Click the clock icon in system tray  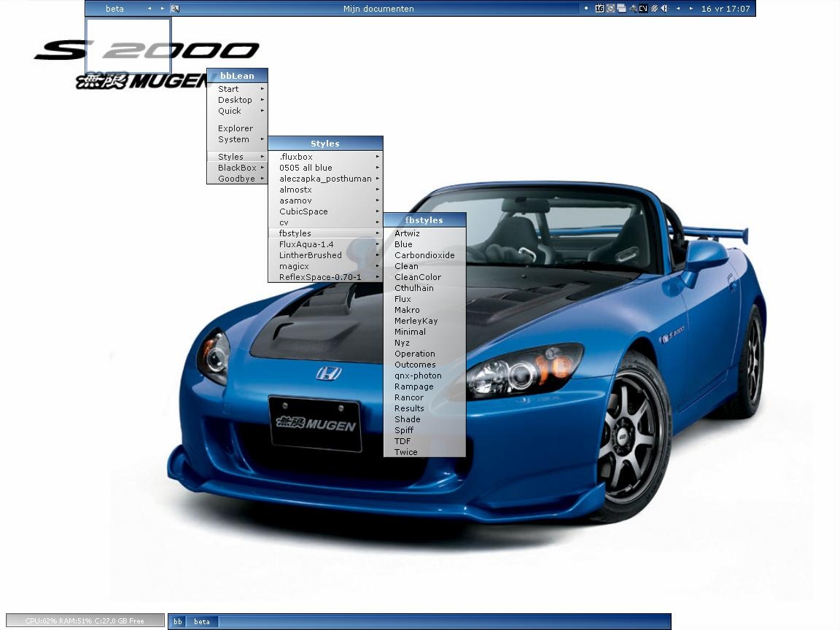tap(610, 9)
